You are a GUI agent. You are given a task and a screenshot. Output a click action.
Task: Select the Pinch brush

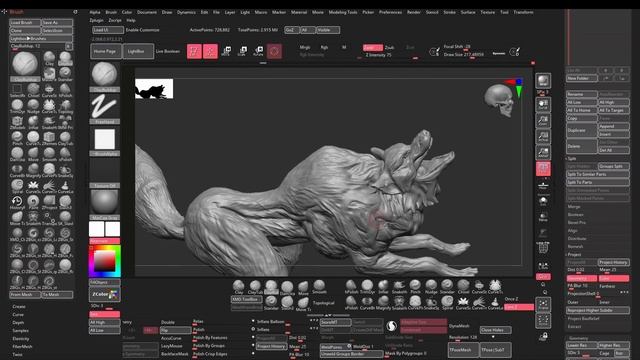[x=17, y=138]
